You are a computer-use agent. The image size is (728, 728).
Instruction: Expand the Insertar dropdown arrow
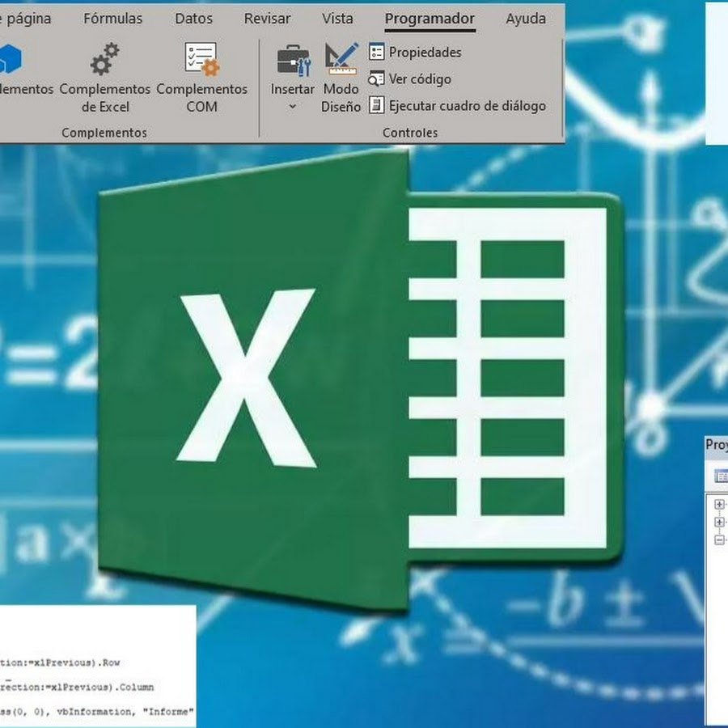coord(293,107)
